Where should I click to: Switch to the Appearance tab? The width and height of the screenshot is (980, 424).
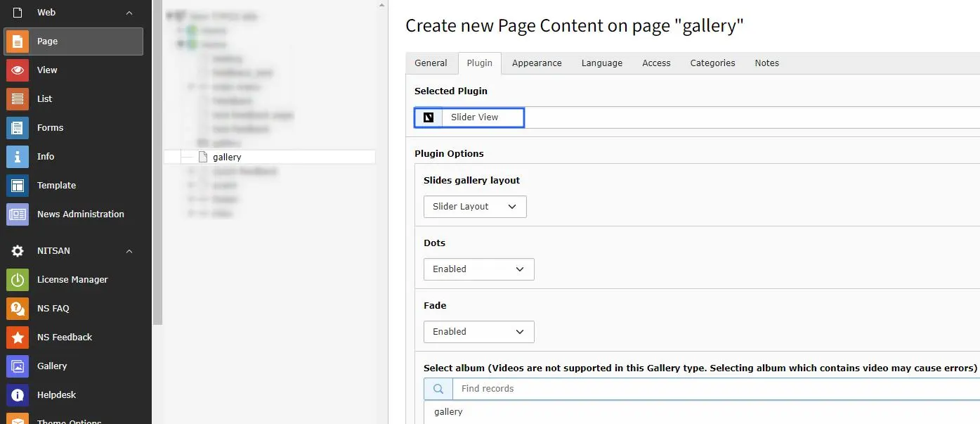pyautogui.click(x=537, y=63)
